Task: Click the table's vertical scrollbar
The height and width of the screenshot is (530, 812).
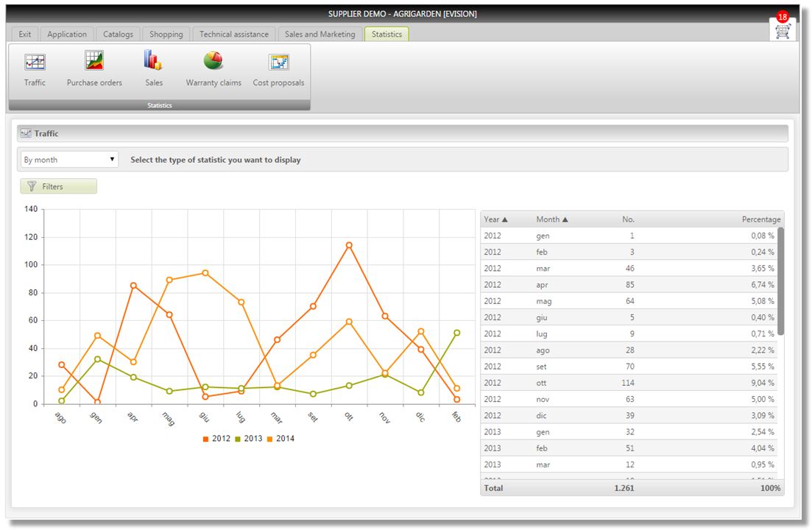Action: 780,280
